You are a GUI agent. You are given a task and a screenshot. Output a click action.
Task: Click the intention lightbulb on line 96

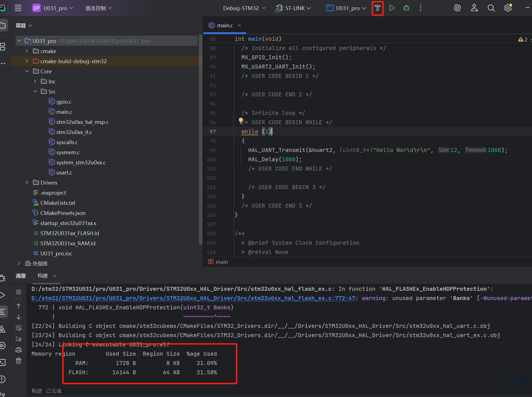pos(241,121)
